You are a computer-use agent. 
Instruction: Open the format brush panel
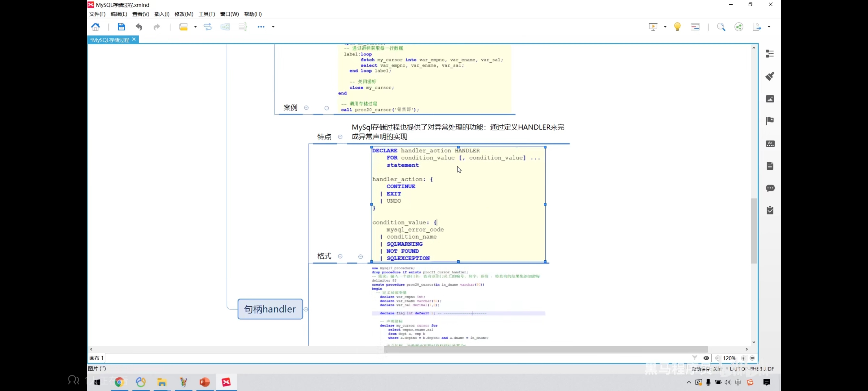[770, 76]
